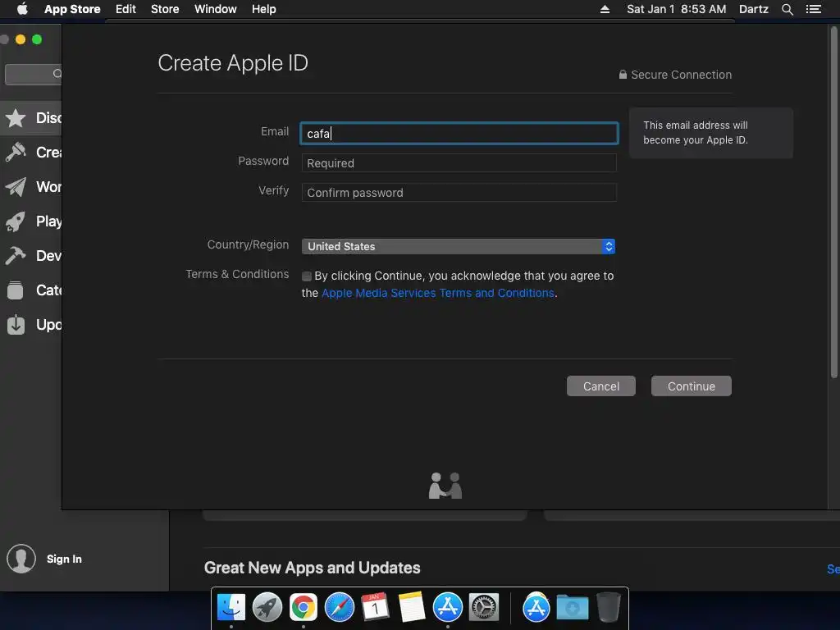Open the Store menu
Image resolution: width=840 pixels, height=630 pixels.
click(165, 9)
